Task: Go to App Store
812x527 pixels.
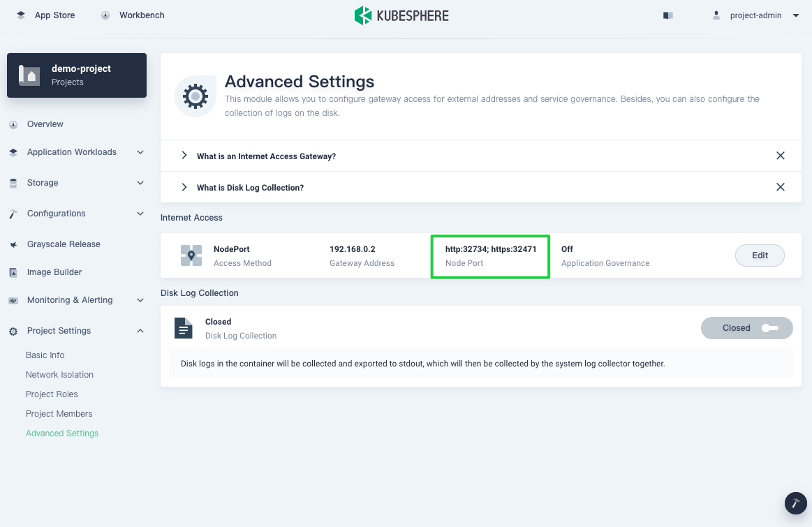Action: (55, 15)
